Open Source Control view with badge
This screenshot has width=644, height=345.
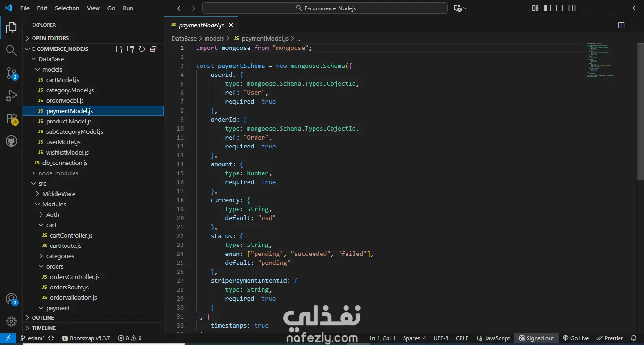pos(11,73)
